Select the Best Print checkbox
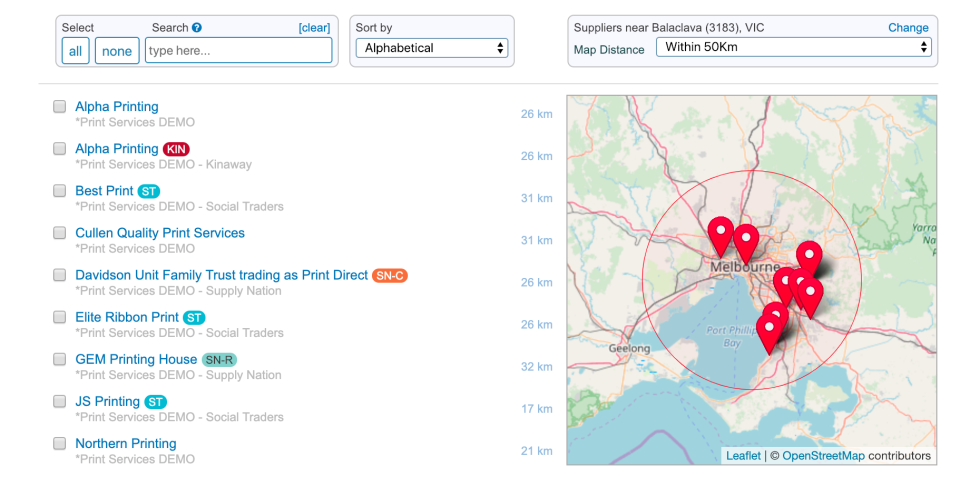 click(x=59, y=190)
